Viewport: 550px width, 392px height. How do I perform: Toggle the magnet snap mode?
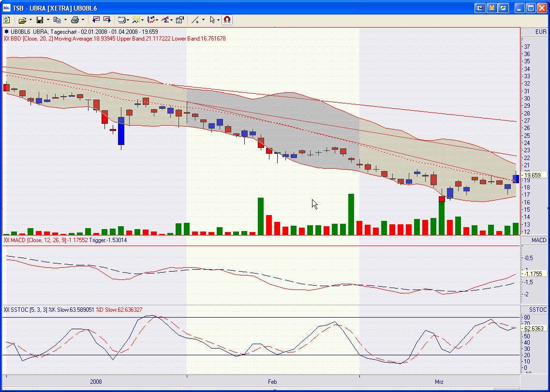[x=227, y=19]
